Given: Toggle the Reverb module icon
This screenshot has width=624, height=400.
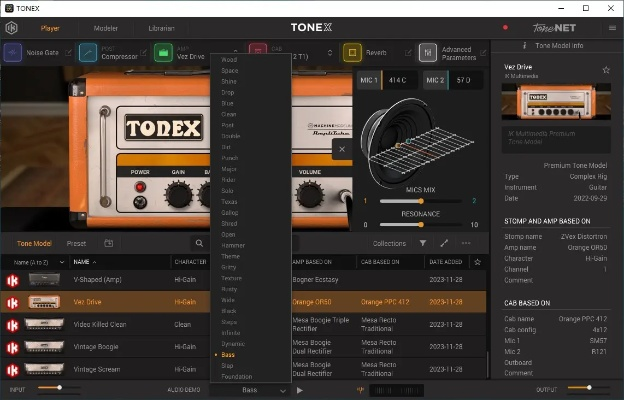Looking at the screenshot, I should click(x=352, y=52).
